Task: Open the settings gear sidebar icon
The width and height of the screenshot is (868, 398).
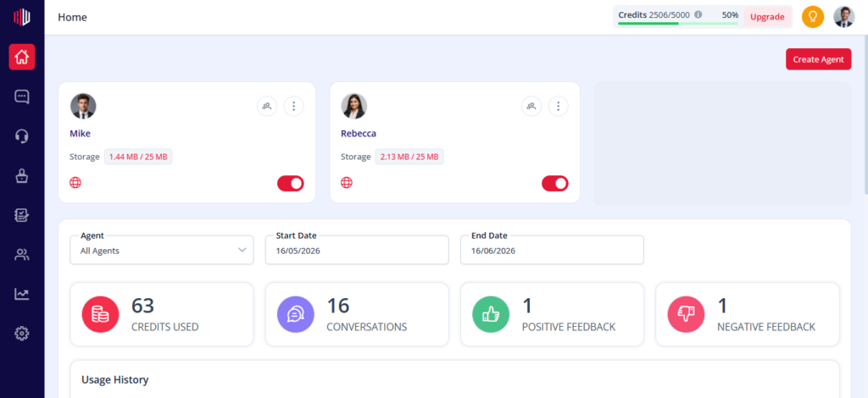Action: point(21,334)
